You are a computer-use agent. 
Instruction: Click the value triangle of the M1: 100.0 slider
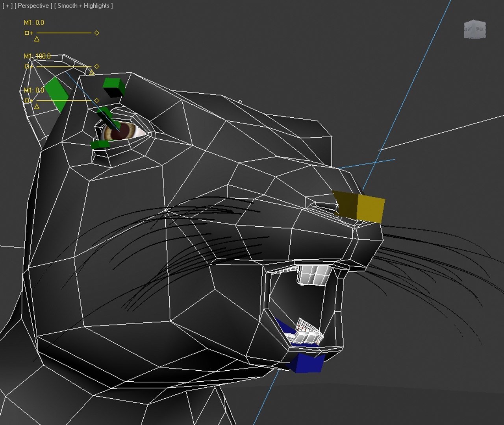click(x=91, y=72)
